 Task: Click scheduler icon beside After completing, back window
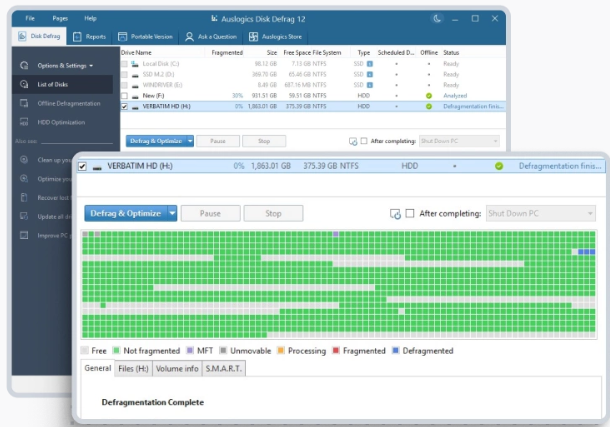click(353, 141)
